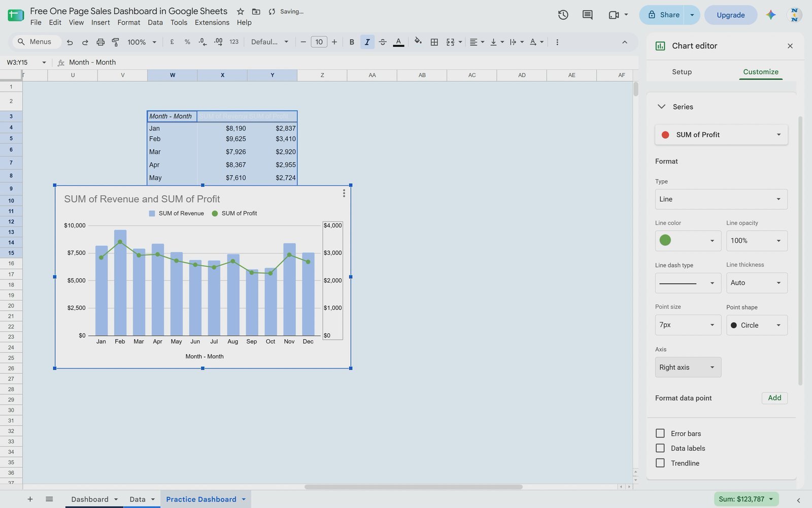Click the redo arrow in toolbar

pos(85,42)
